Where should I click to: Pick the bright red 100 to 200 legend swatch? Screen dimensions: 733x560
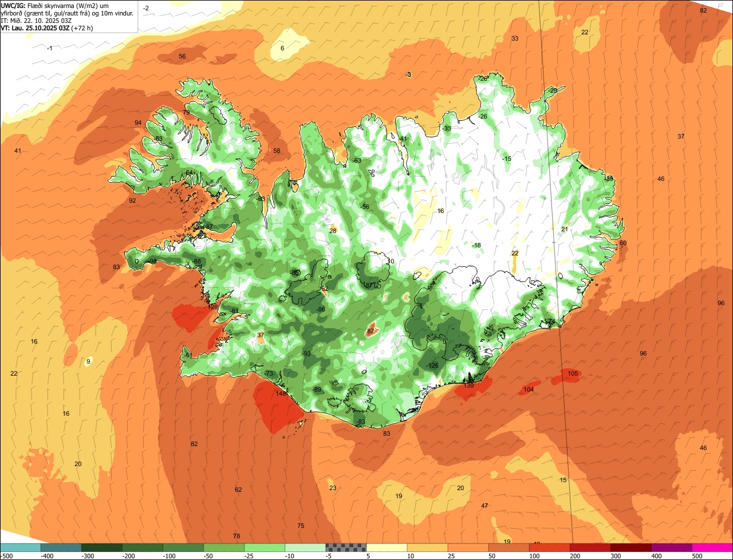pyautogui.click(x=549, y=547)
